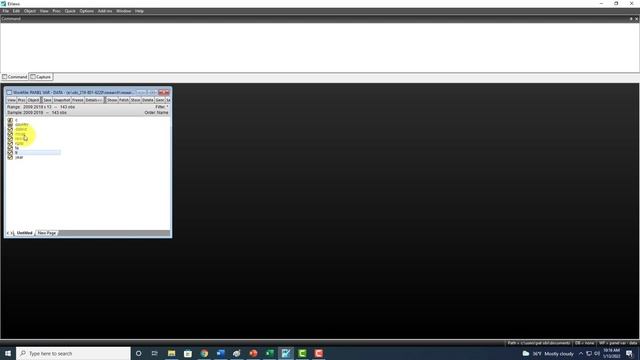Select the c coefficient vector icon
The image size is (640, 360).
click(10, 120)
